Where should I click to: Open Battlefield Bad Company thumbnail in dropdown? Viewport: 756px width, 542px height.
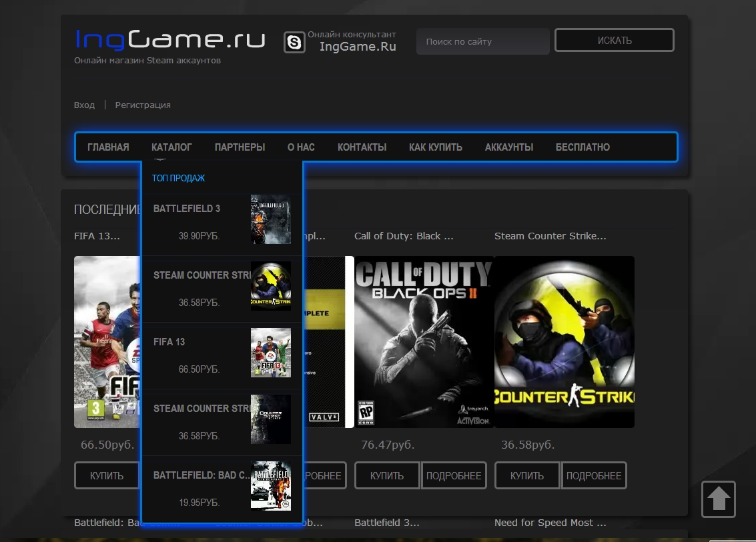coord(270,486)
